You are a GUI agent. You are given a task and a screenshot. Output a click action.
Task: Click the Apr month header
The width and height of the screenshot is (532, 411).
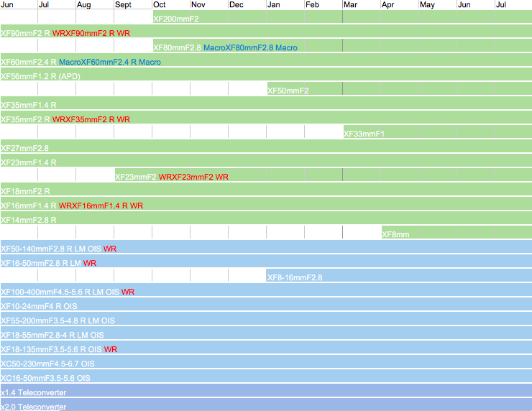(x=387, y=5)
